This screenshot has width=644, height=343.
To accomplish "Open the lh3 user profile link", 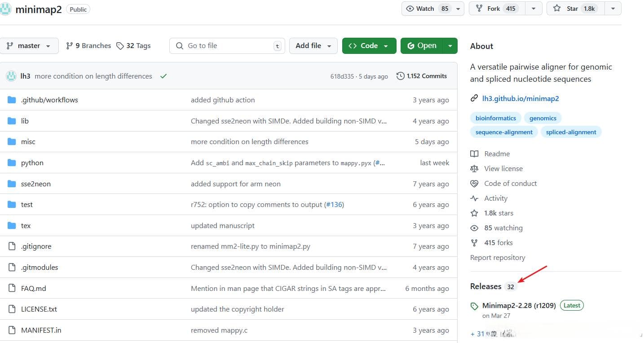I will [25, 76].
